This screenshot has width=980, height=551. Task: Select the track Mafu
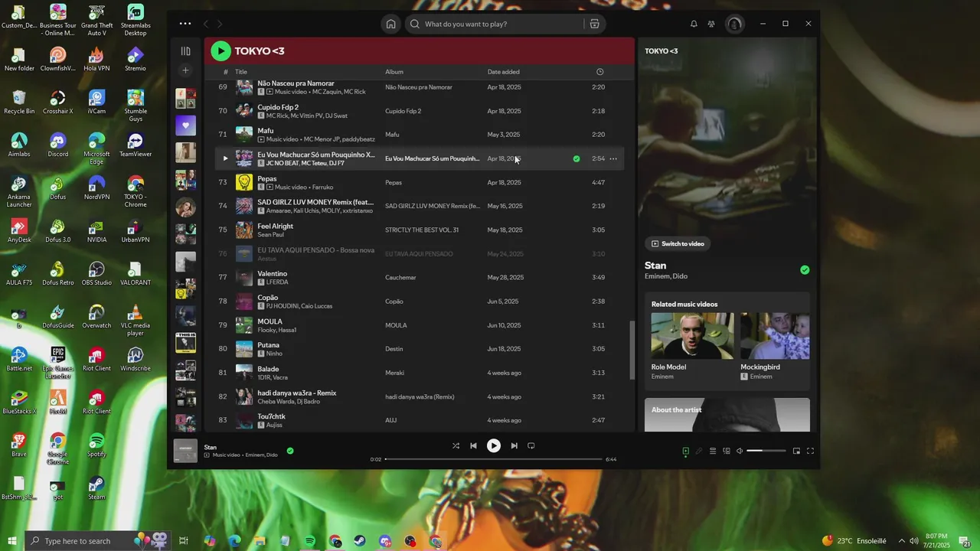tap(265, 130)
